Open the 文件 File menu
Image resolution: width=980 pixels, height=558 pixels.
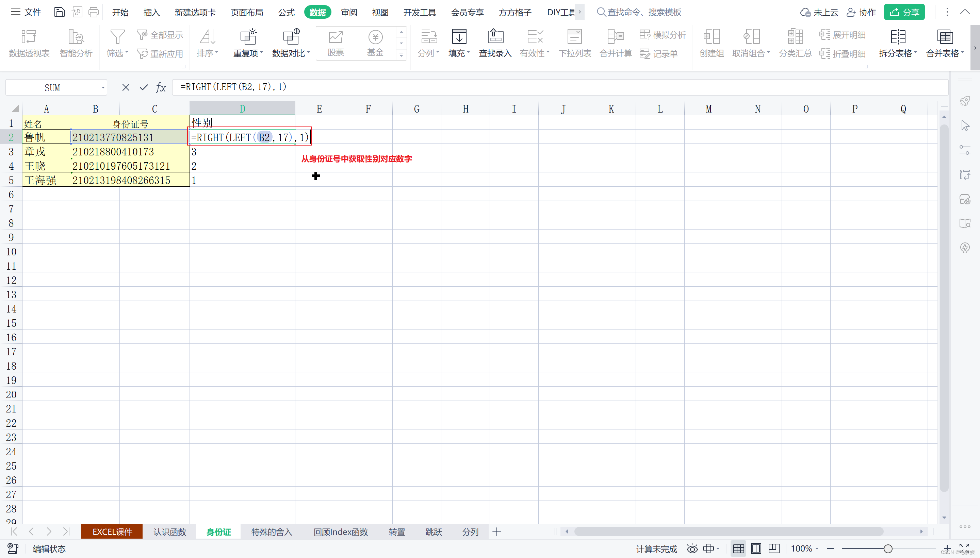click(x=26, y=12)
